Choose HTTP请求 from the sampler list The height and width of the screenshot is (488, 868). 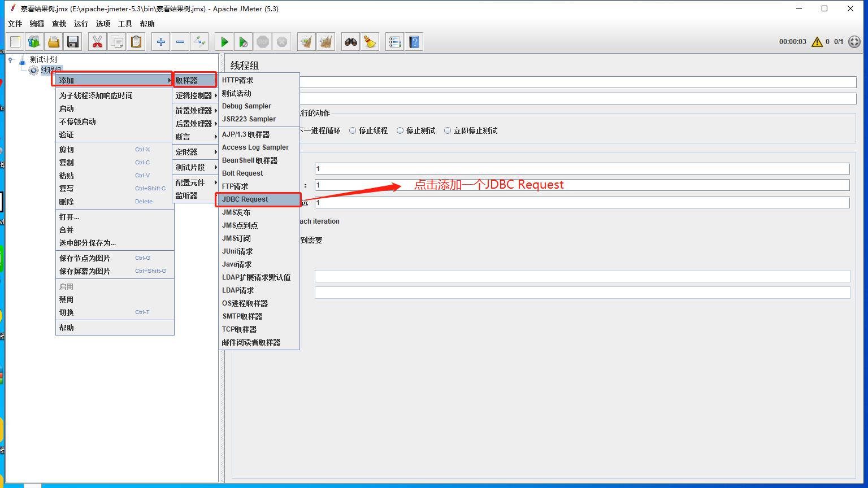point(259,80)
